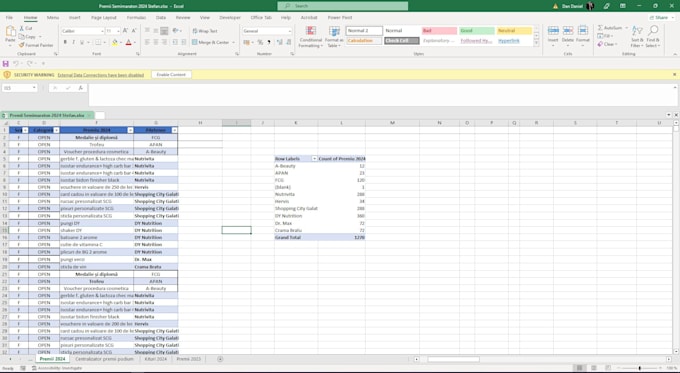680x373 pixels.
Task: Open the font size dropdown
Action: (118, 31)
